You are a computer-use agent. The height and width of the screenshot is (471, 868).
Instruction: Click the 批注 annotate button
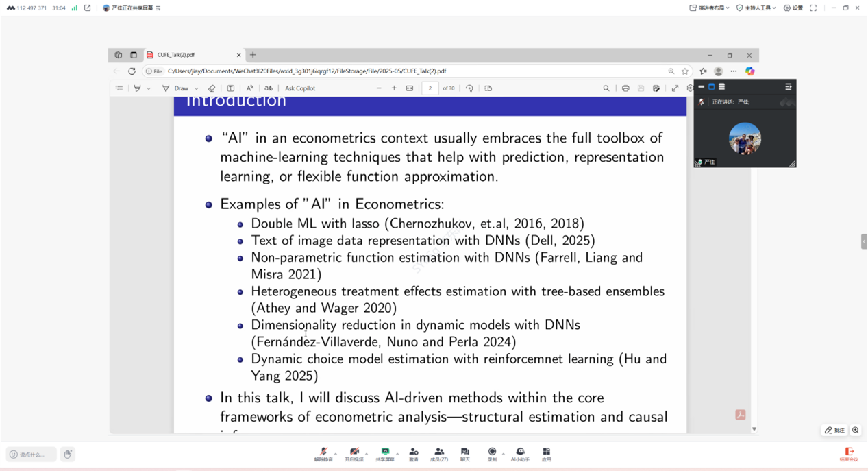coord(835,430)
